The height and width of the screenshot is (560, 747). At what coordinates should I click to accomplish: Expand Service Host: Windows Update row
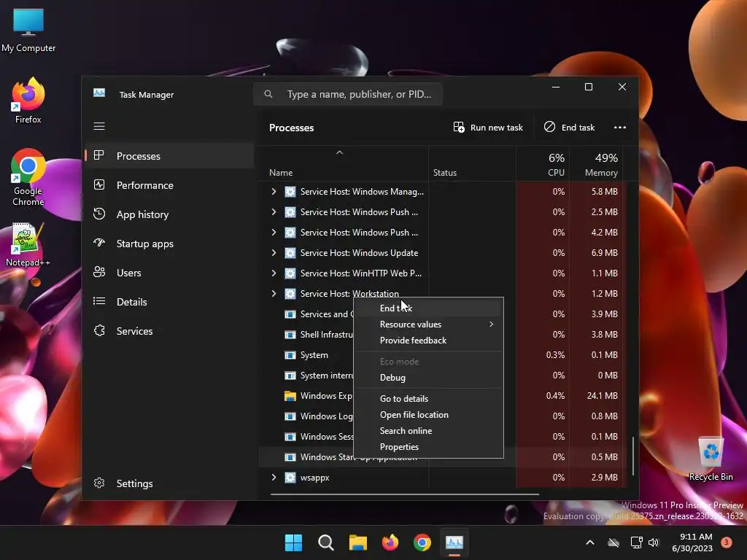click(x=274, y=253)
